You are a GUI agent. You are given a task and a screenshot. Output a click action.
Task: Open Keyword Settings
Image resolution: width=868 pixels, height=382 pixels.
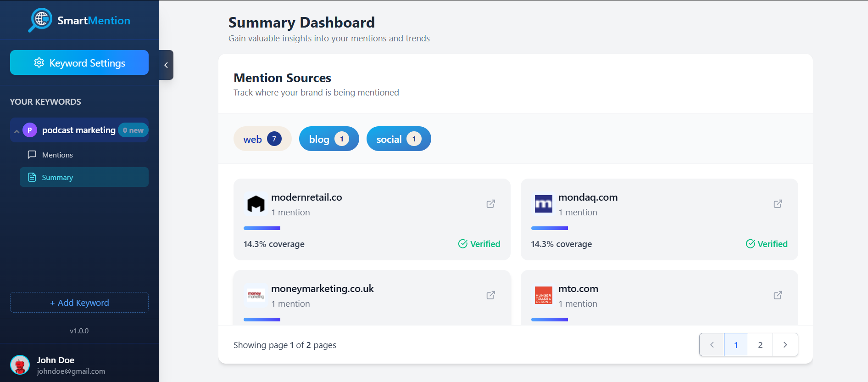tap(79, 63)
